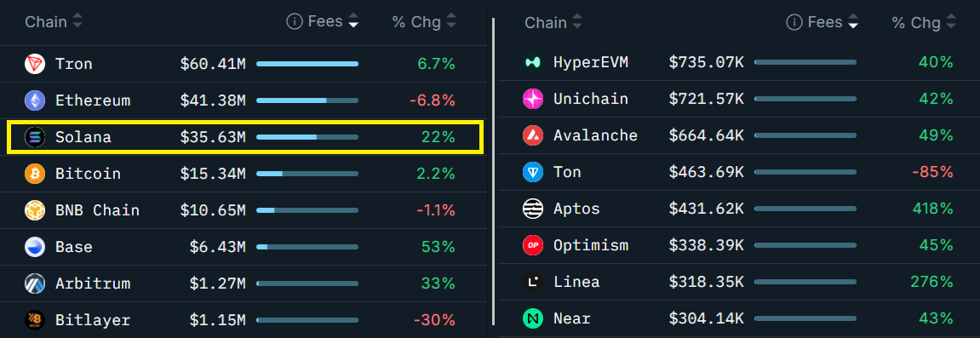The width and height of the screenshot is (980, 338).
Task: Open the HyperEVM chain link
Action: (x=591, y=62)
